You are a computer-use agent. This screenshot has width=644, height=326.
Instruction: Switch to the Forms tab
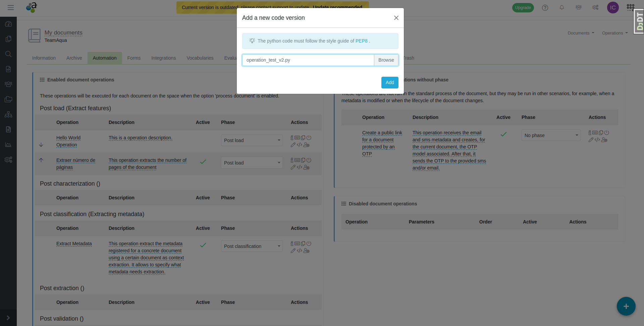pos(134,58)
